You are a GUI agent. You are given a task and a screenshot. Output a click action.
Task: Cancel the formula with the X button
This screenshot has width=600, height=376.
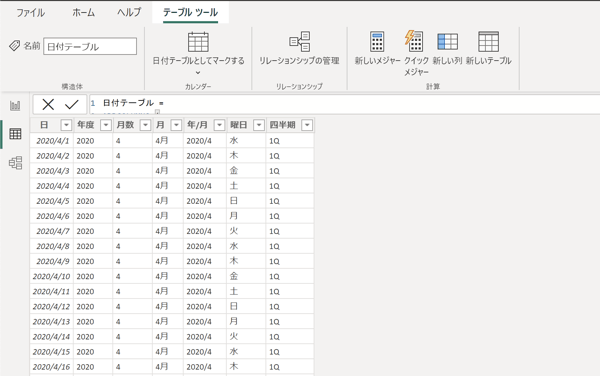pos(48,104)
